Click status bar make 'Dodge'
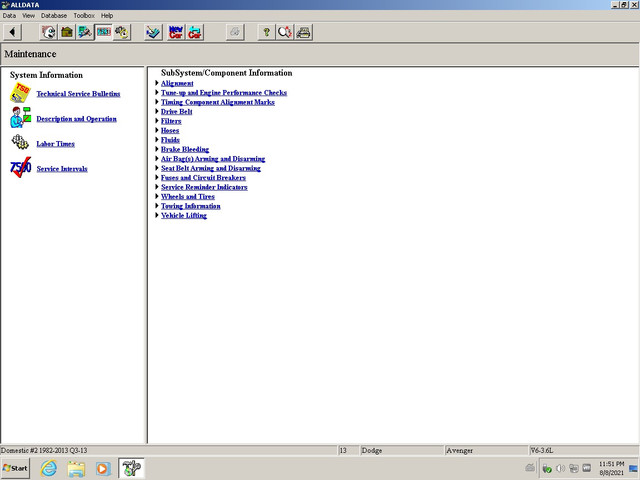This screenshot has height=480, width=640. 372,451
